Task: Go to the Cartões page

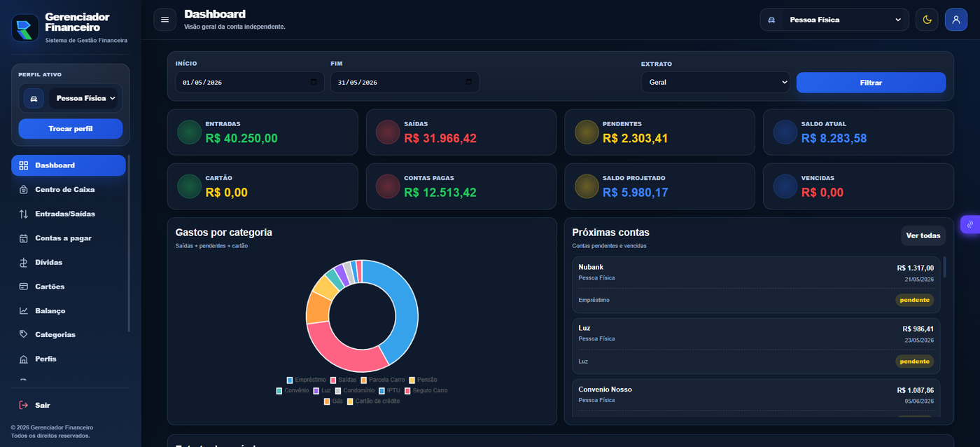Action: [69, 287]
